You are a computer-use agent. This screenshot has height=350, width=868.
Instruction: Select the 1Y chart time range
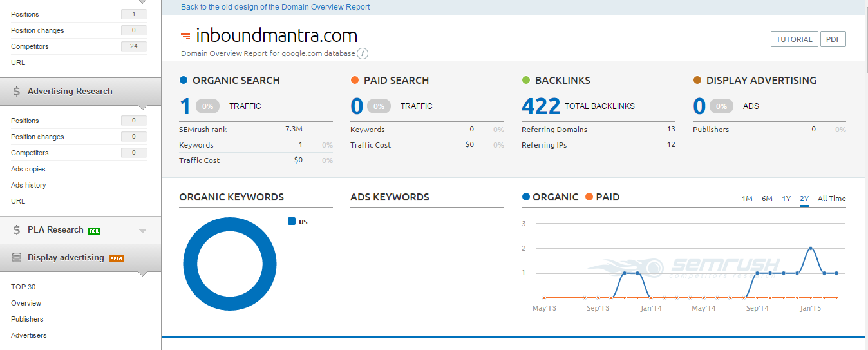point(786,199)
